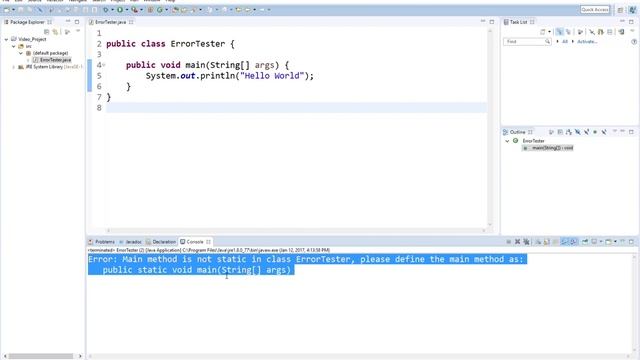Click the help icon in Task List

click(634, 42)
